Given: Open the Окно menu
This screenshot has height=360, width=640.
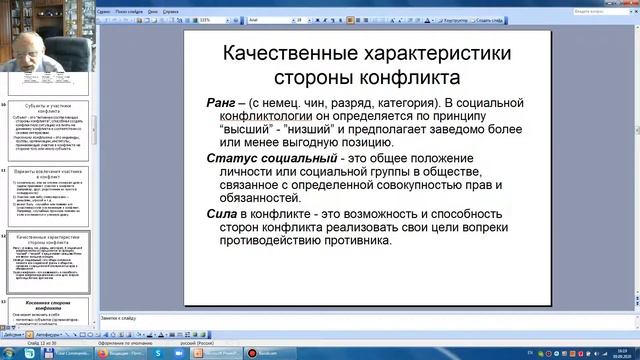Looking at the screenshot, I should click(x=153, y=11).
